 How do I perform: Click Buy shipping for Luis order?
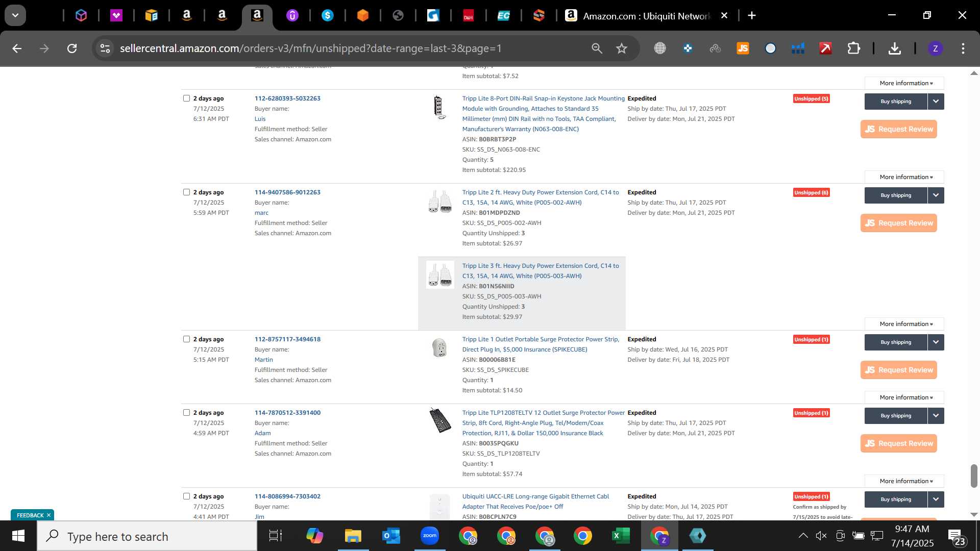click(x=896, y=102)
